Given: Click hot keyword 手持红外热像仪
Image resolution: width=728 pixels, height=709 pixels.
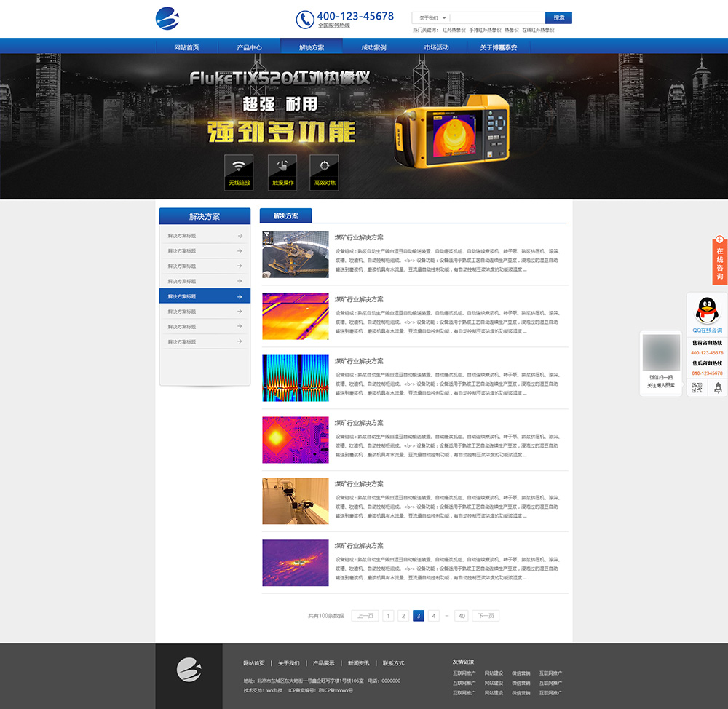Looking at the screenshot, I should 485,30.
